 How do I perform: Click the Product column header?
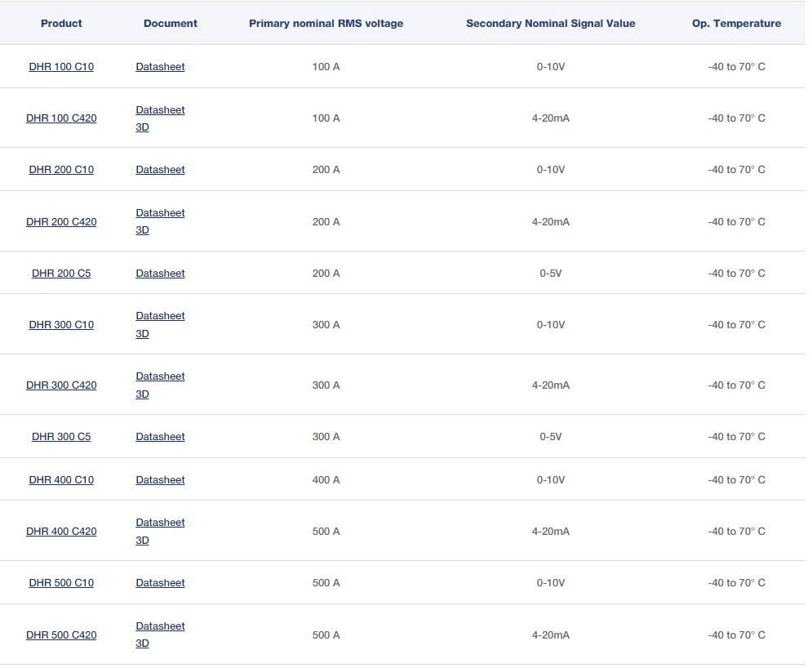pyautogui.click(x=61, y=24)
